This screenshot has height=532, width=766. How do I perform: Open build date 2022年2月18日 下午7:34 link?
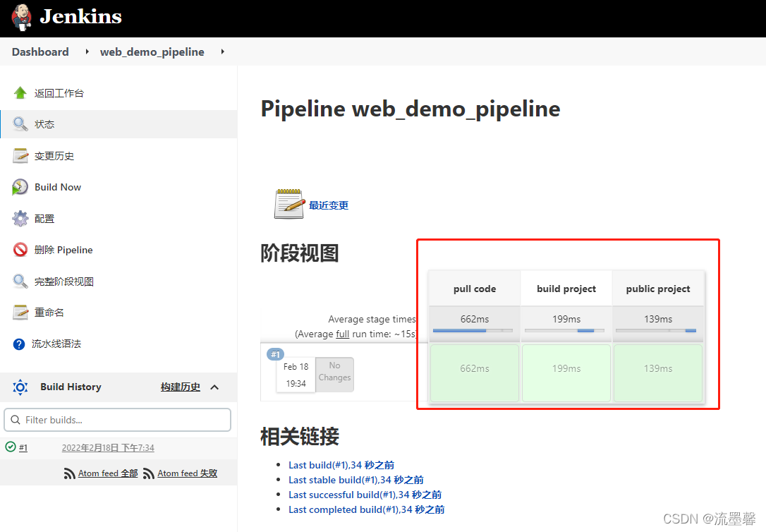point(108,447)
